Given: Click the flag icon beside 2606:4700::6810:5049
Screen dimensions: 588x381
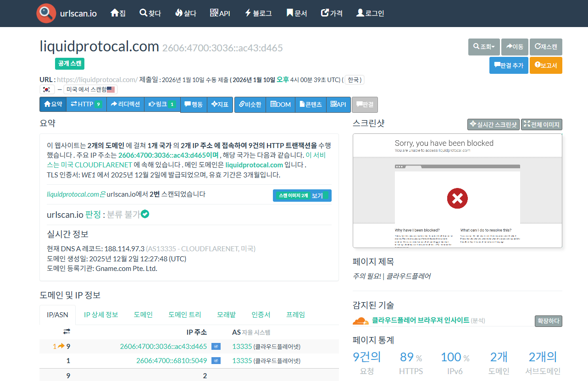Looking at the screenshot, I should click(216, 361).
